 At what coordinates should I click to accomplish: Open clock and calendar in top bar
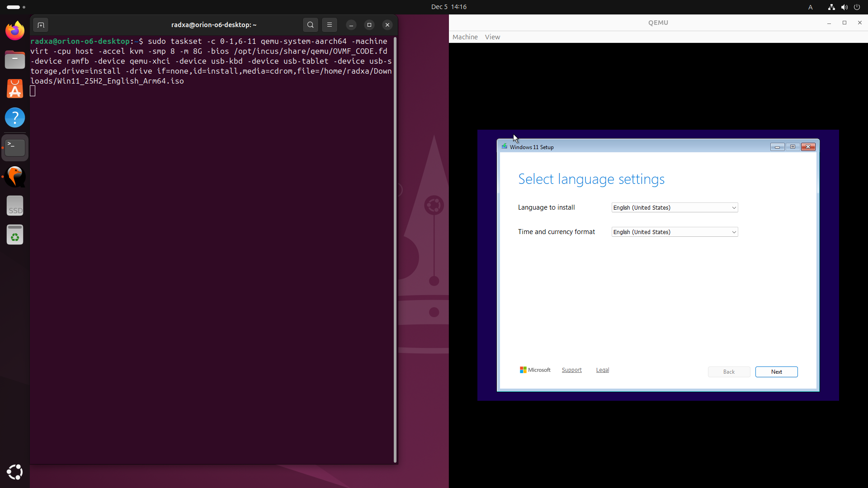pos(448,7)
